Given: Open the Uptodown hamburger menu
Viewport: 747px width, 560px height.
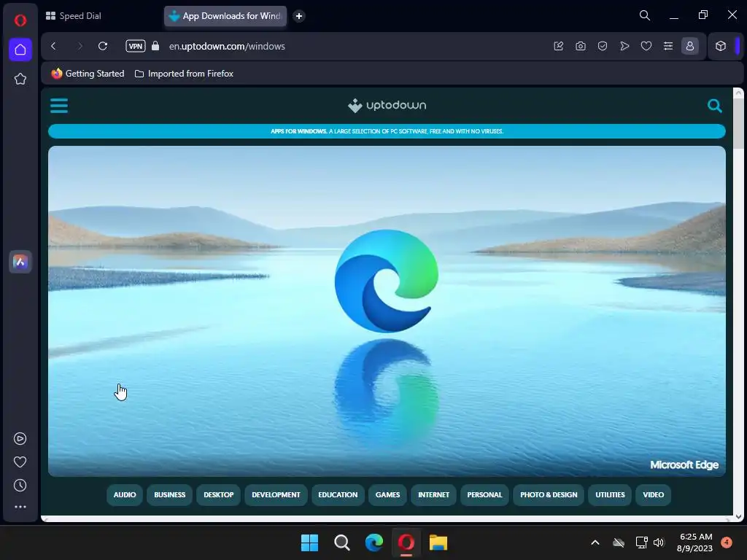Looking at the screenshot, I should click(59, 105).
